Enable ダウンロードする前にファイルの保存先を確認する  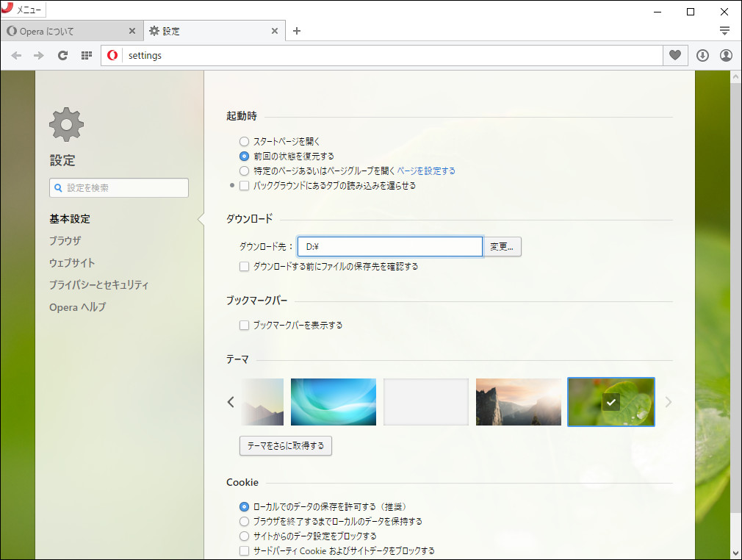(244, 266)
